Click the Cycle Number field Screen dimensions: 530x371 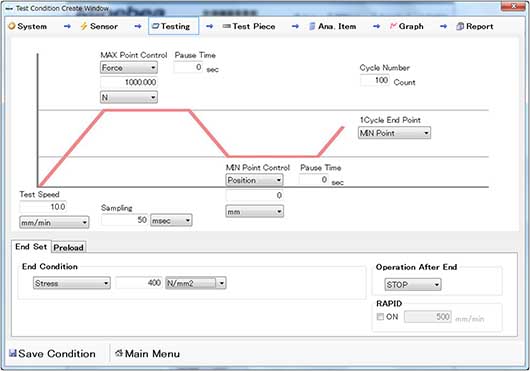pos(375,80)
